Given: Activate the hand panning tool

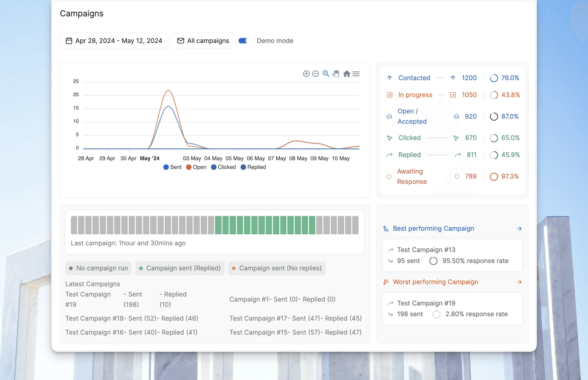Looking at the screenshot, I should click(x=336, y=74).
